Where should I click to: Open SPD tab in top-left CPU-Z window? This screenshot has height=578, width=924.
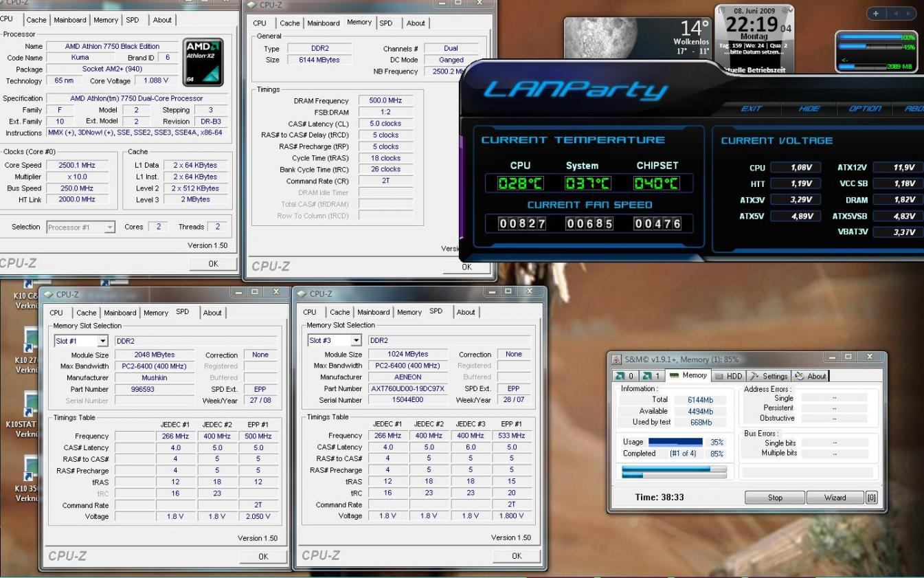coord(134,20)
